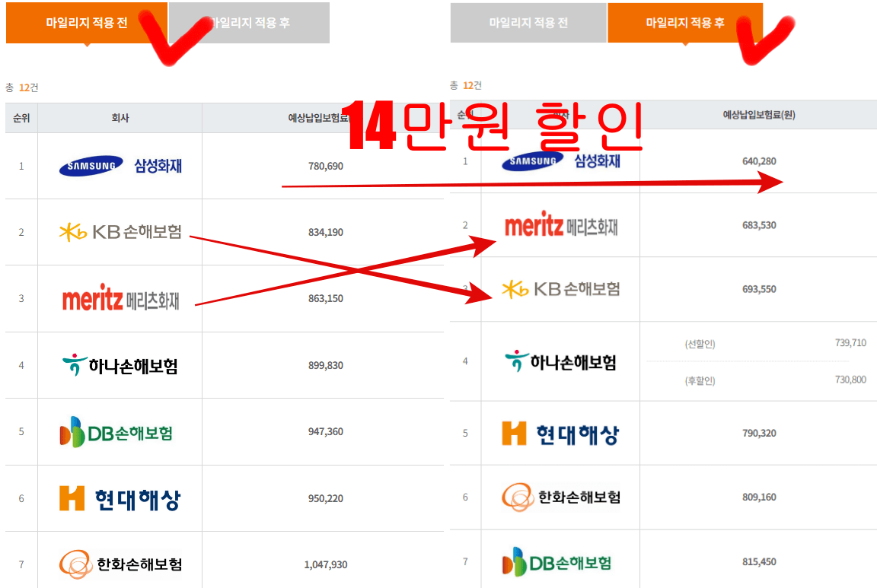Click premium value 1,047,930
877x588 pixels.
click(326, 564)
